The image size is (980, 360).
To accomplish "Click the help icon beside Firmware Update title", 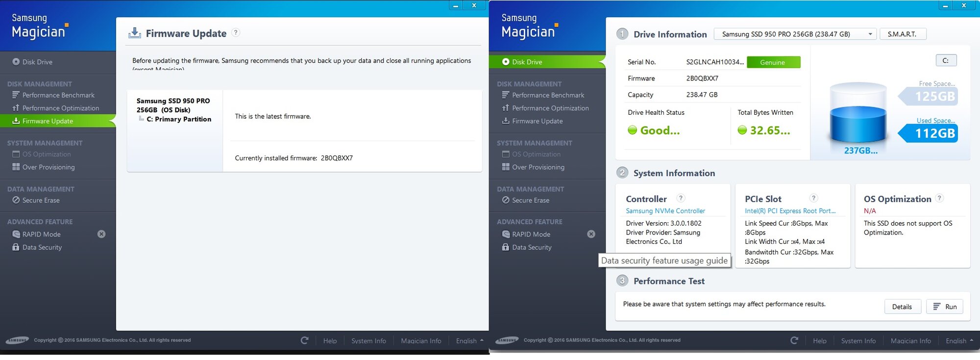I will click(236, 33).
